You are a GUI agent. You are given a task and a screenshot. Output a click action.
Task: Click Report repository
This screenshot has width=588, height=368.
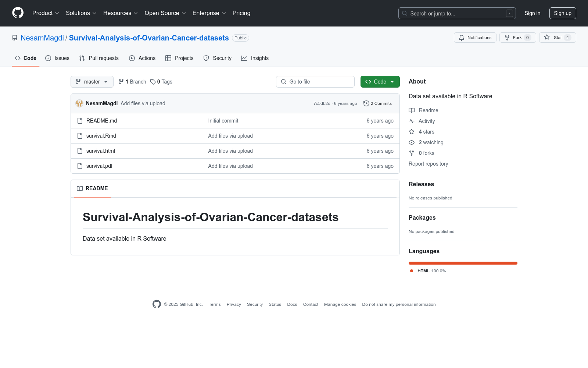click(428, 164)
